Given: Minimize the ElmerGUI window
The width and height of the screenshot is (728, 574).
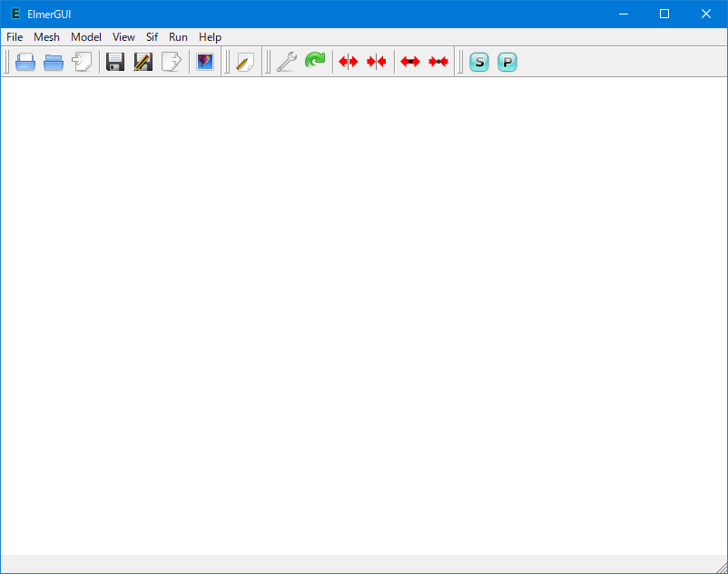Looking at the screenshot, I should (x=624, y=14).
